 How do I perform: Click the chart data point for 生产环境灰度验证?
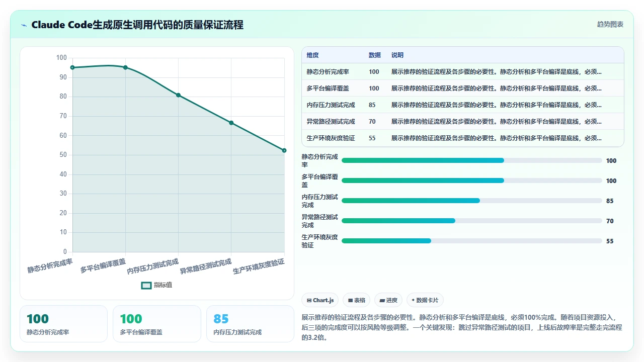(284, 150)
